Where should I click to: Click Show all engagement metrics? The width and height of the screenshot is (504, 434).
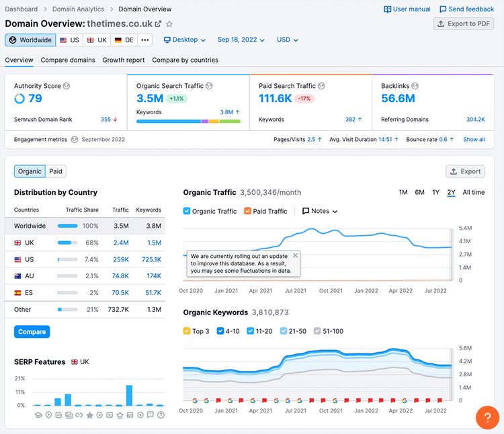pos(474,140)
